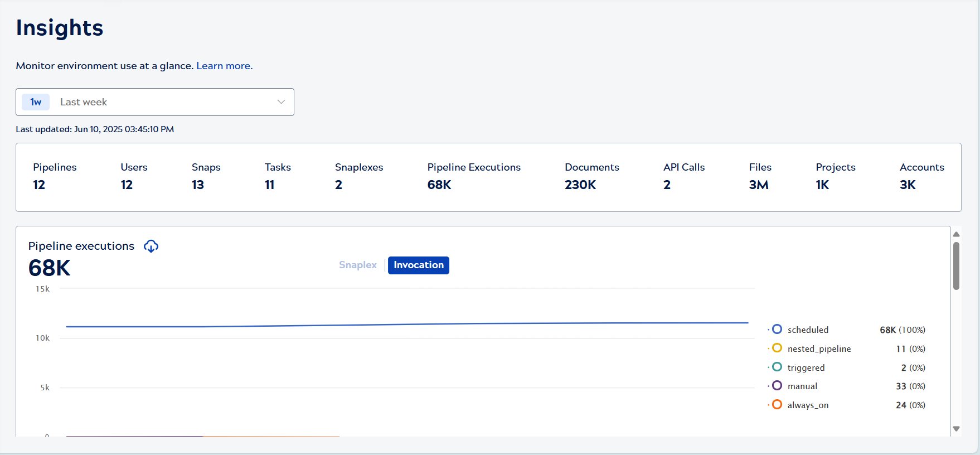Select the Invocation chart view
The width and height of the screenshot is (980, 455).
click(x=418, y=265)
